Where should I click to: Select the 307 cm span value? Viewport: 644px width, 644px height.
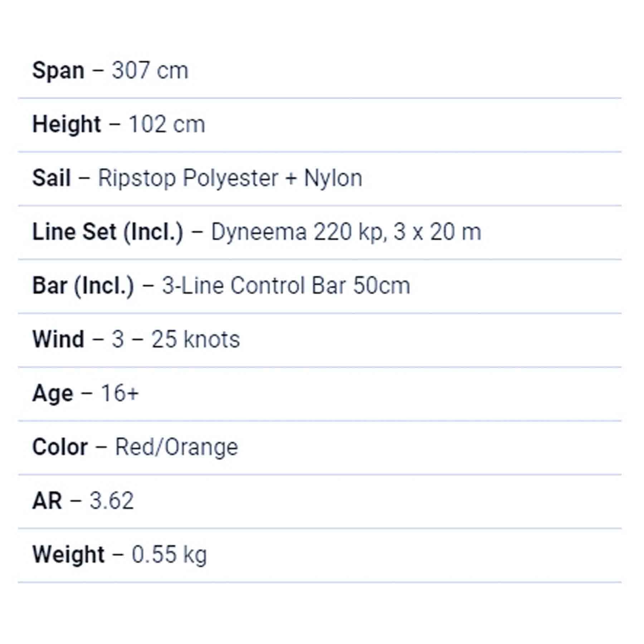coord(150,70)
